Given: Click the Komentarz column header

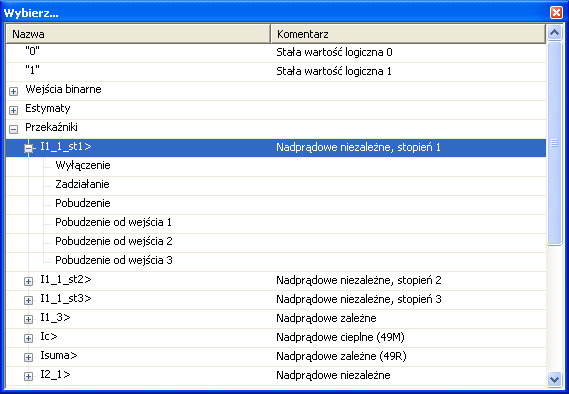Looking at the screenshot, I should [x=408, y=34].
